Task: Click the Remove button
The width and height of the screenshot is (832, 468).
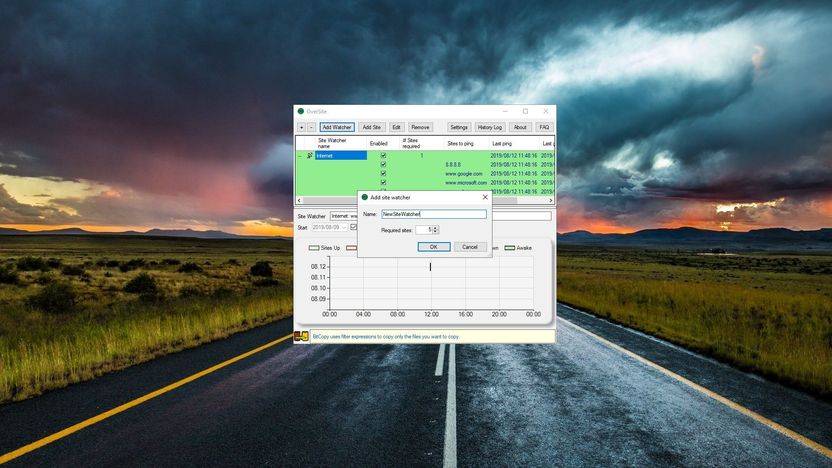Action: coord(420,127)
